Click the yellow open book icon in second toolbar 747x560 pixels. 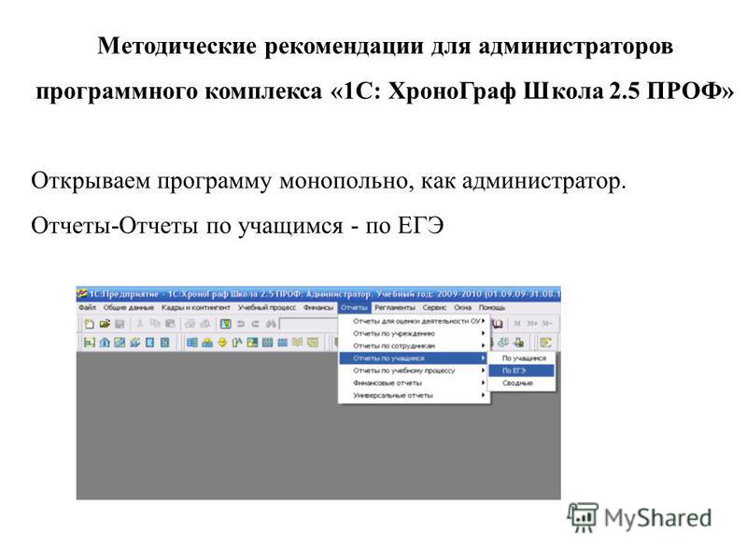point(297,342)
